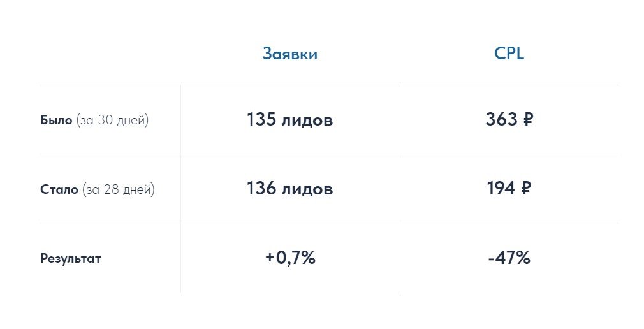The height and width of the screenshot is (329, 644).
Task: Select the (за 28 дней) note
Action: (118, 189)
